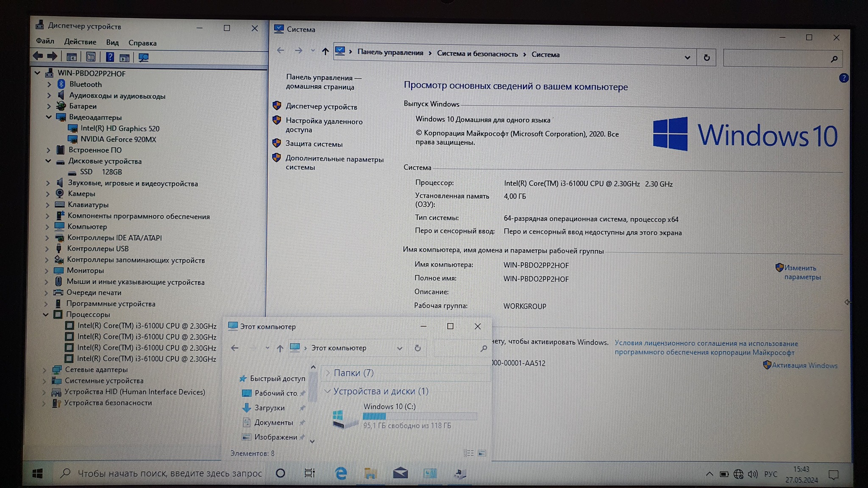Switch the large icons view in explorer
The image size is (868, 488).
pyautogui.click(x=482, y=453)
